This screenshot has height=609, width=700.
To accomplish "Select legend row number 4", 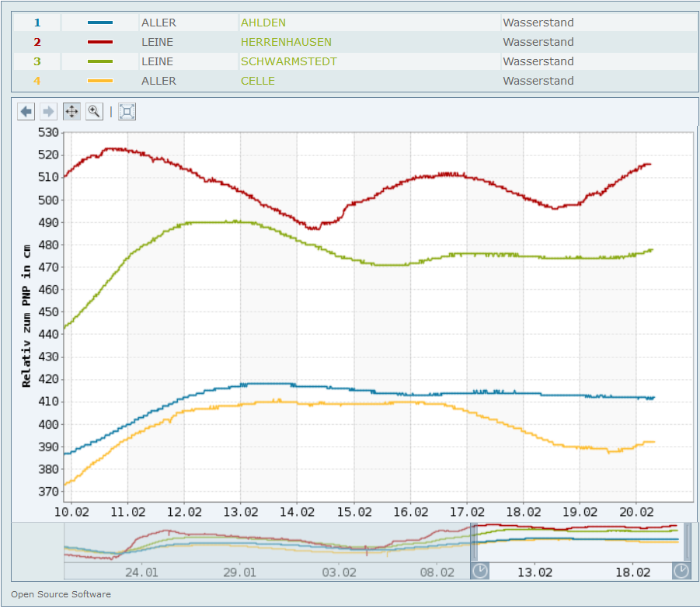I will (x=37, y=81).
